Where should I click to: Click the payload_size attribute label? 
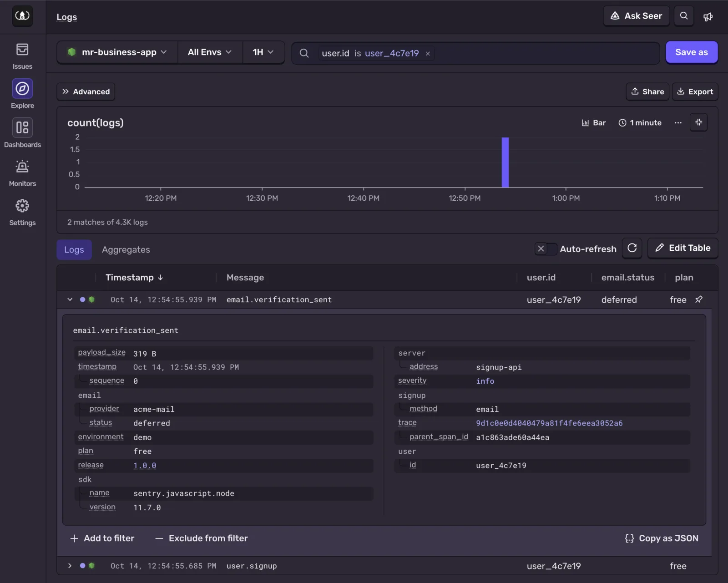(101, 353)
